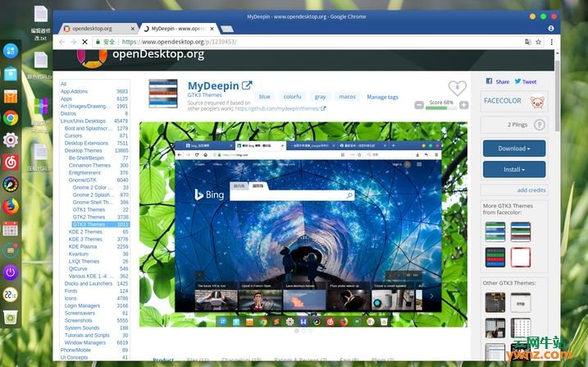The image size is (588, 367).
Task: Click the Facebook Share icon
Action: (489, 81)
